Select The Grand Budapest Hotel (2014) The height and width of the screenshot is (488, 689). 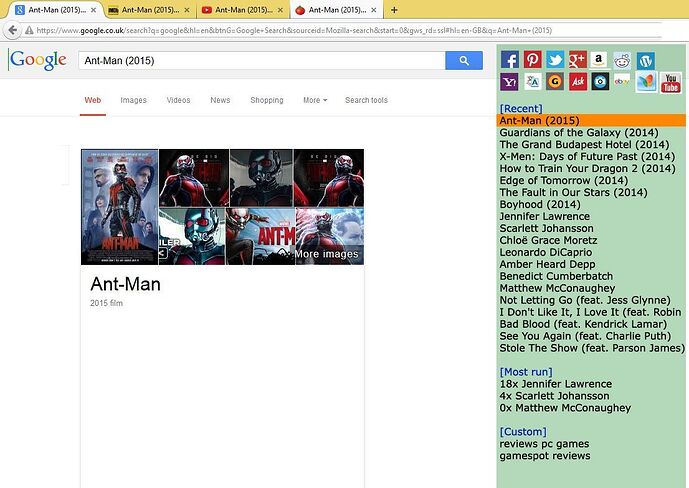click(x=584, y=145)
